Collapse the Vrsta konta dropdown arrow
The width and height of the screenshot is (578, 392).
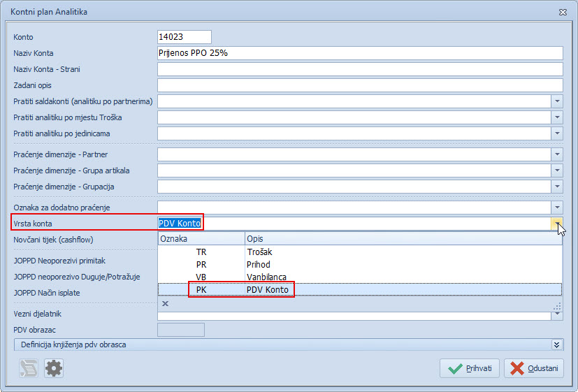557,224
